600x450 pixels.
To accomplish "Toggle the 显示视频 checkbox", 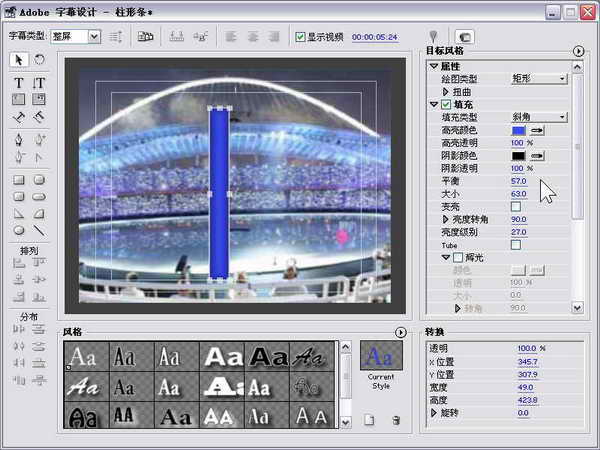I will [x=300, y=37].
